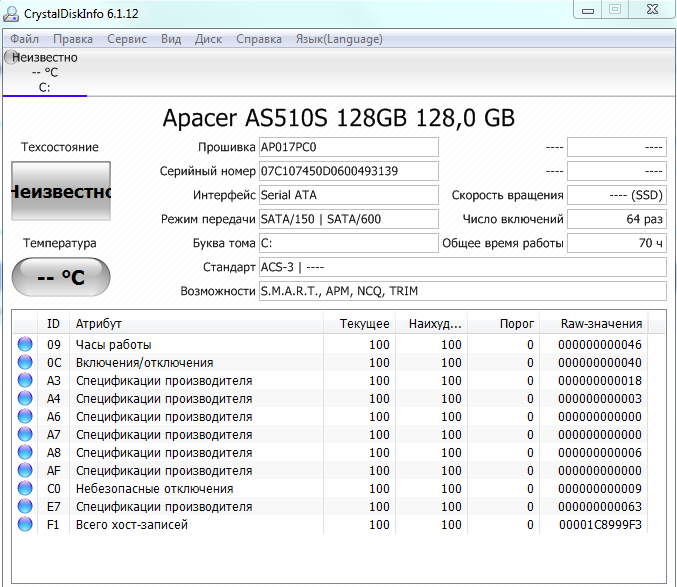Image resolution: width=677 pixels, height=587 pixels.
Task: Open the Файл menu
Action: [x=25, y=39]
